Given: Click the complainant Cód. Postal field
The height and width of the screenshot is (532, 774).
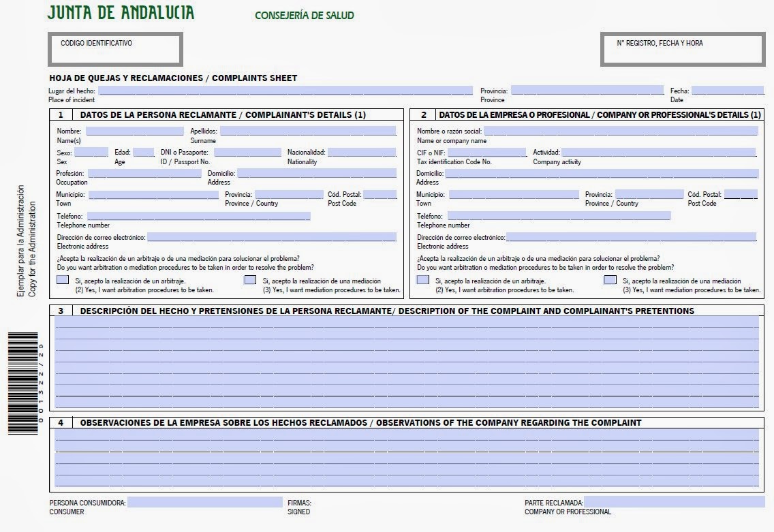Looking at the screenshot, I should point(380,194).
